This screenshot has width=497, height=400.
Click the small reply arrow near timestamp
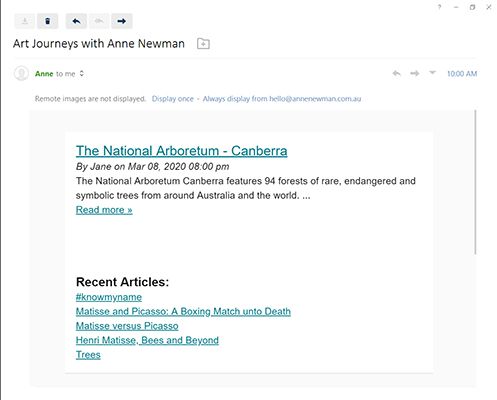pyautogui.click(x=396, y=73)
